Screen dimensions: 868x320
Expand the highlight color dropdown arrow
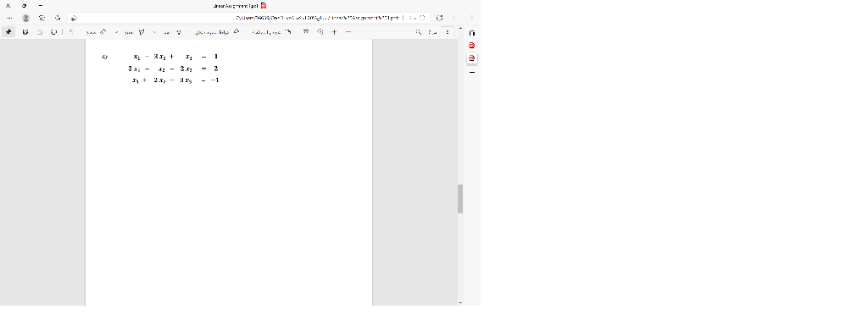154,33
